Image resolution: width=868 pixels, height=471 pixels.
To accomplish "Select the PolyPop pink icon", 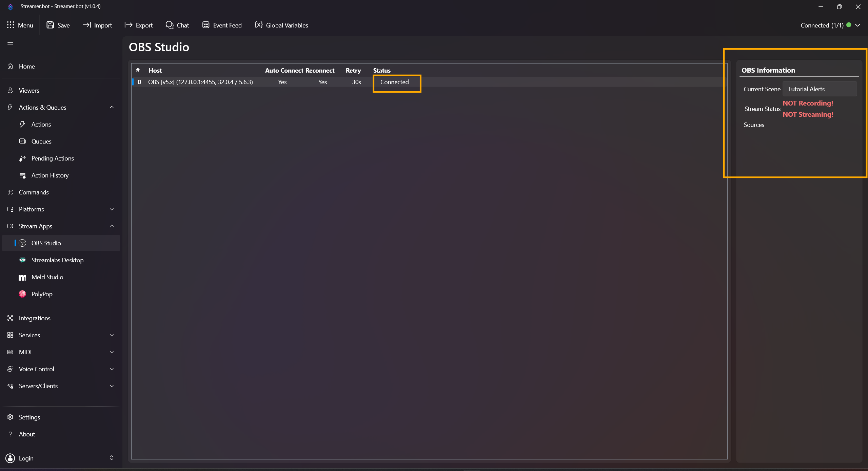I will (23, 294).
